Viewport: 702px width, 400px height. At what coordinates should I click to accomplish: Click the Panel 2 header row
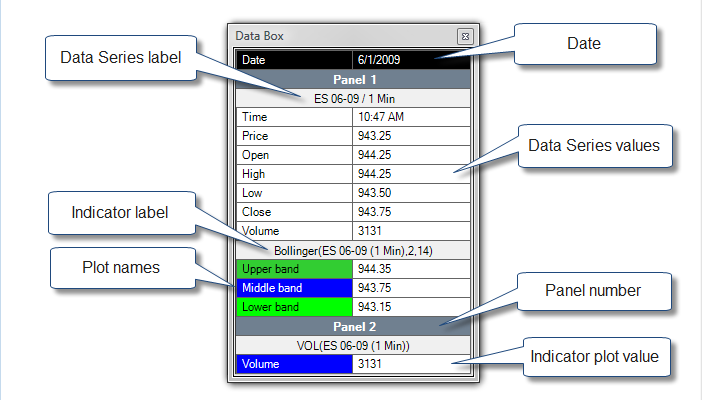pyautogui.click(x=354, y=326)
